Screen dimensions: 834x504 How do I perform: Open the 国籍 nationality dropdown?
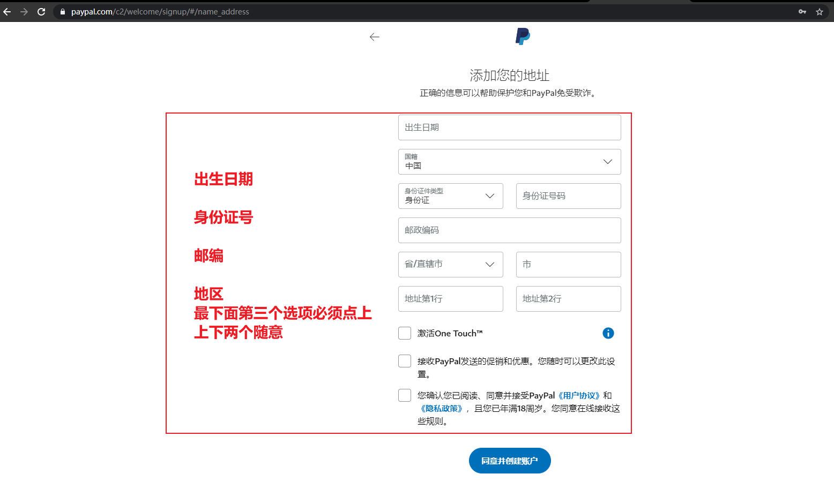point(510,162)
